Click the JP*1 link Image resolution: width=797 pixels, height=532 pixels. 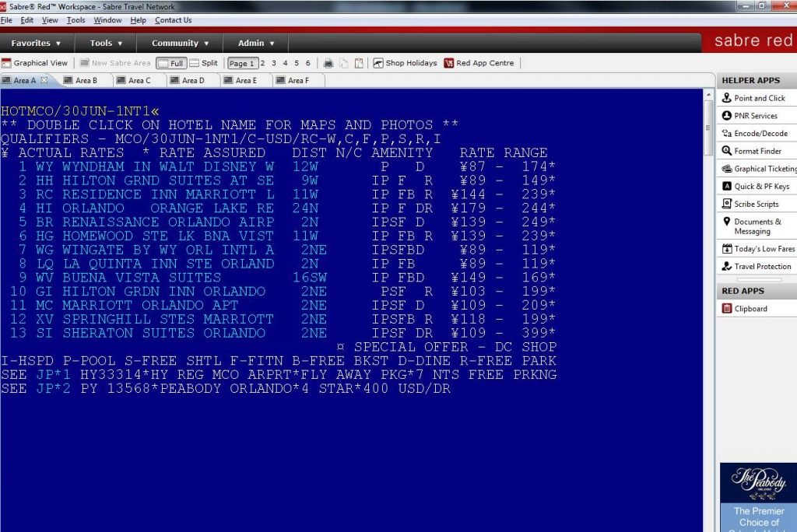(54, 374)
